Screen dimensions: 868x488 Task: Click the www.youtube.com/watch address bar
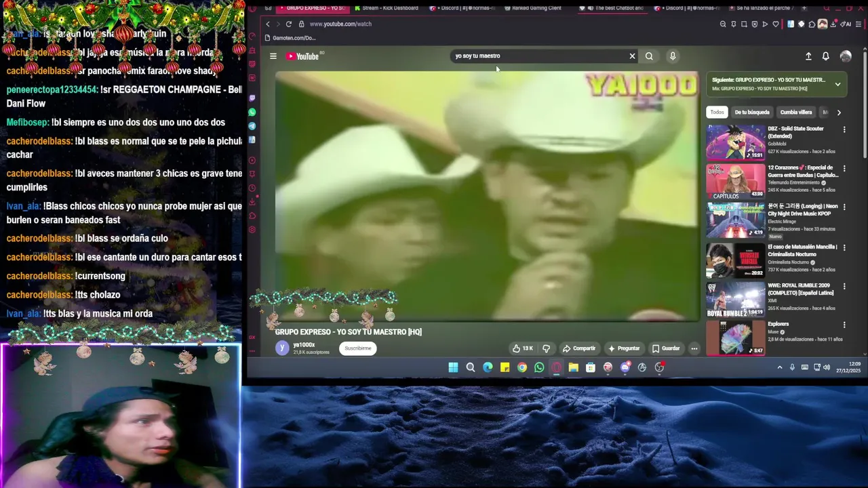(x=340, y=24)
